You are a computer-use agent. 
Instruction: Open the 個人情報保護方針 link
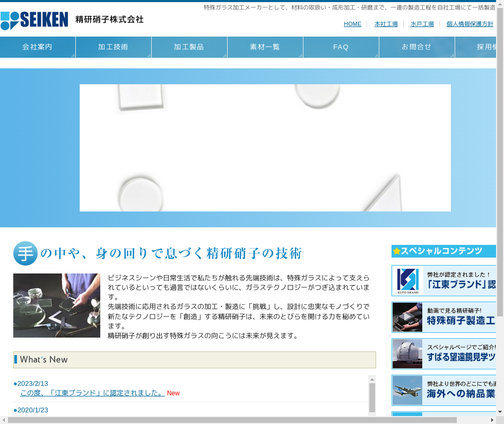coord(470,24)
